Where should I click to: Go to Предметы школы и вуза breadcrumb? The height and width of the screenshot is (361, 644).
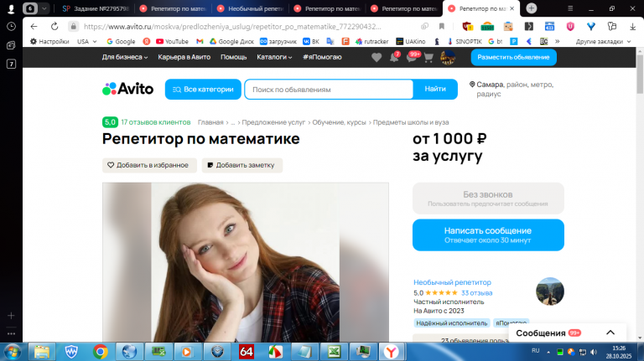pos(411,122)
